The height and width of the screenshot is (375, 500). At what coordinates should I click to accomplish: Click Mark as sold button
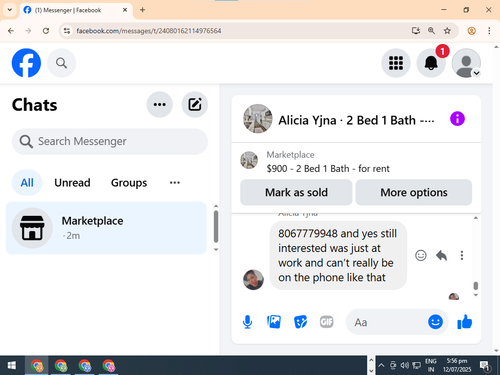click(296, 192)
